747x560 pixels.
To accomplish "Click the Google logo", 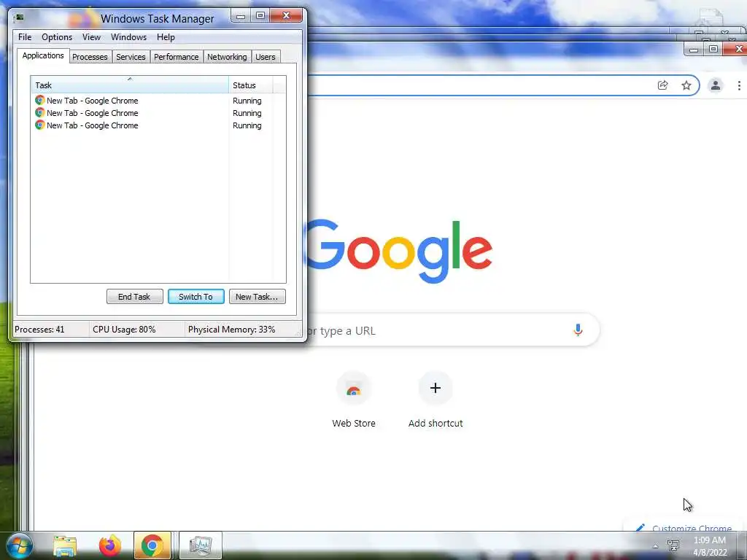I will 399,251.
